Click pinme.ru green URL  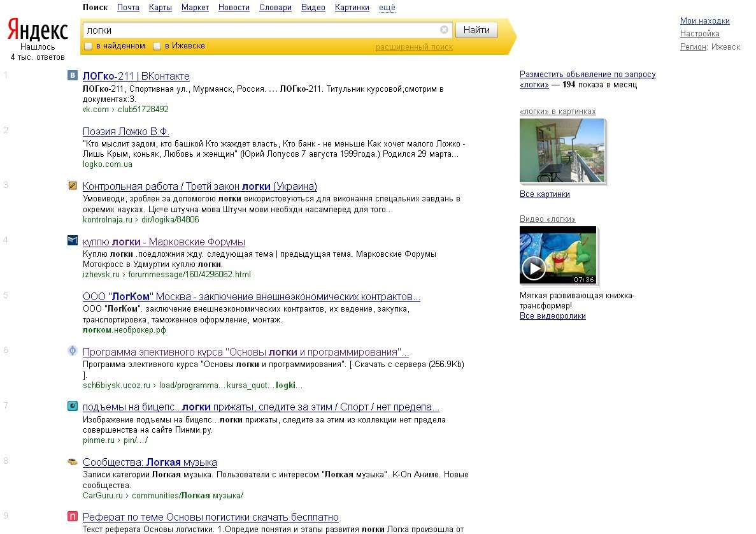tap(115, 440)
